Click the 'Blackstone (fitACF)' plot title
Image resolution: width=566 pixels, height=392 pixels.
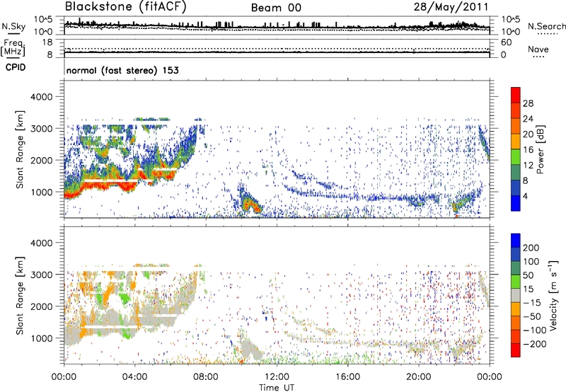point(125,7)
